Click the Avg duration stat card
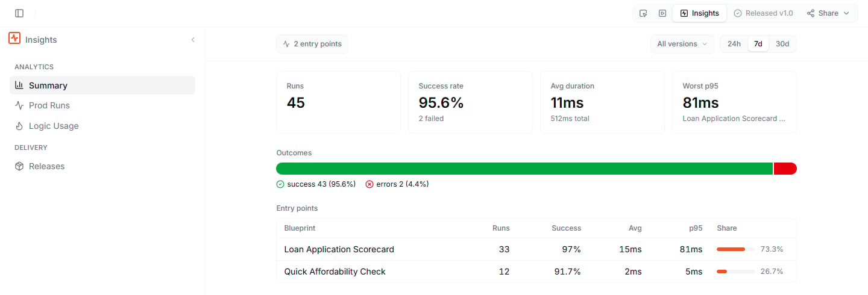This screenshot has height=295, width=868. coord(602,102)
